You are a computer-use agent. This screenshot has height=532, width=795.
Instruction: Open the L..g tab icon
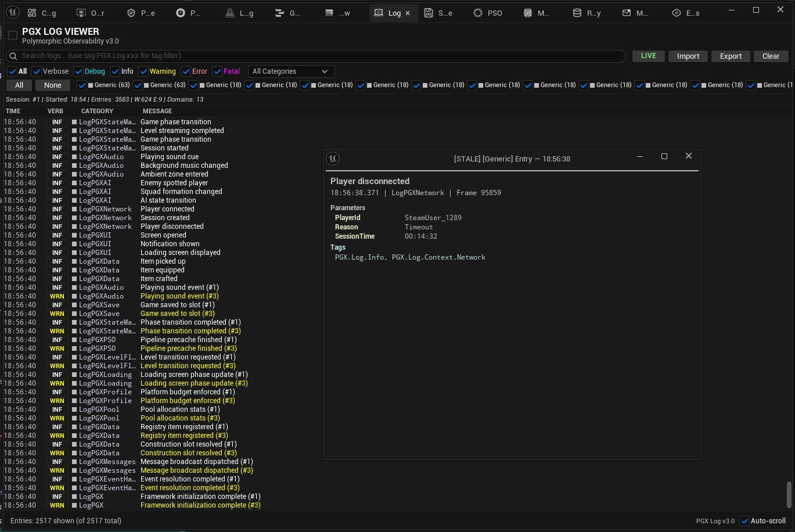click(x=230, y=13)
